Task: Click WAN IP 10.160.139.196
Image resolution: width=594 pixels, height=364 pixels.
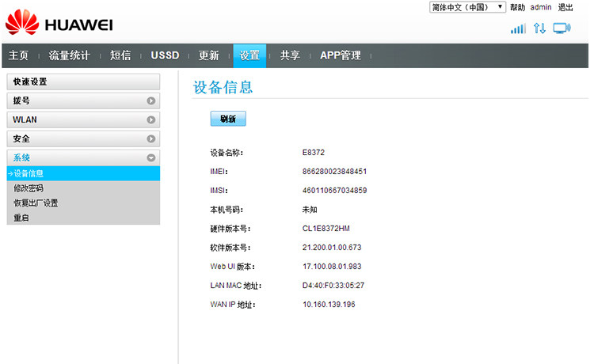Action: 329,304
